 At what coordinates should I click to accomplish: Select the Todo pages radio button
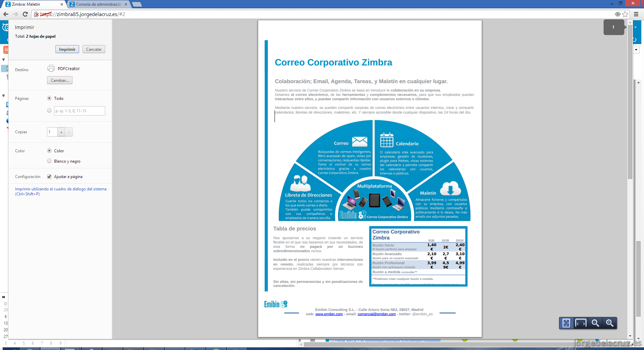(x=49, y=98)
